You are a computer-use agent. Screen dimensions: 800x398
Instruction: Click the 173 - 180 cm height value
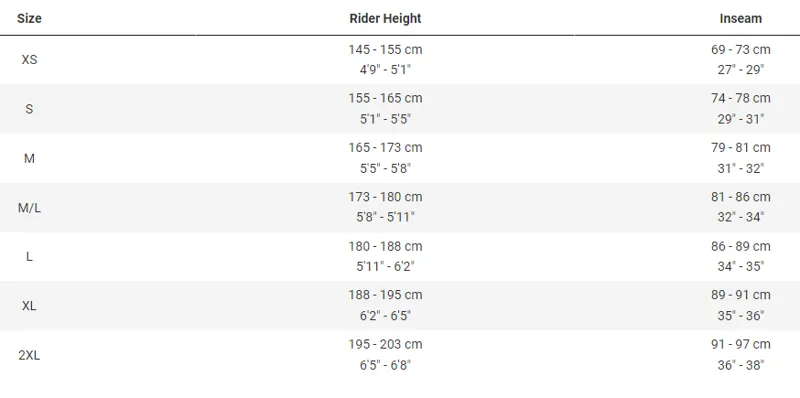(385, 196)
